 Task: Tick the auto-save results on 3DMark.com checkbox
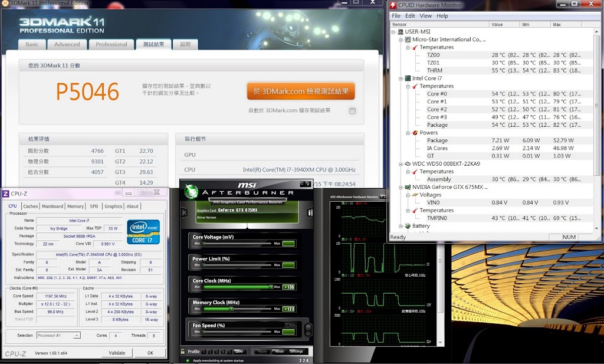click(353, 111)
